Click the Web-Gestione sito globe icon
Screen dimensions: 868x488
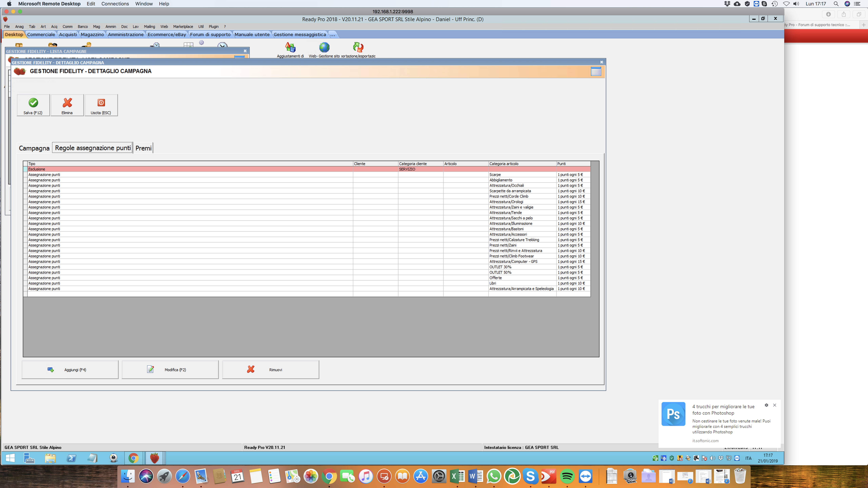324,49
